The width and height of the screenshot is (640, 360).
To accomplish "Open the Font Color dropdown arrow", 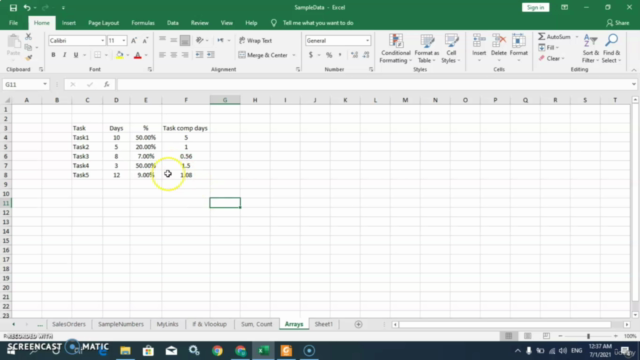I will pyautogui.click(x=146, y=55).
